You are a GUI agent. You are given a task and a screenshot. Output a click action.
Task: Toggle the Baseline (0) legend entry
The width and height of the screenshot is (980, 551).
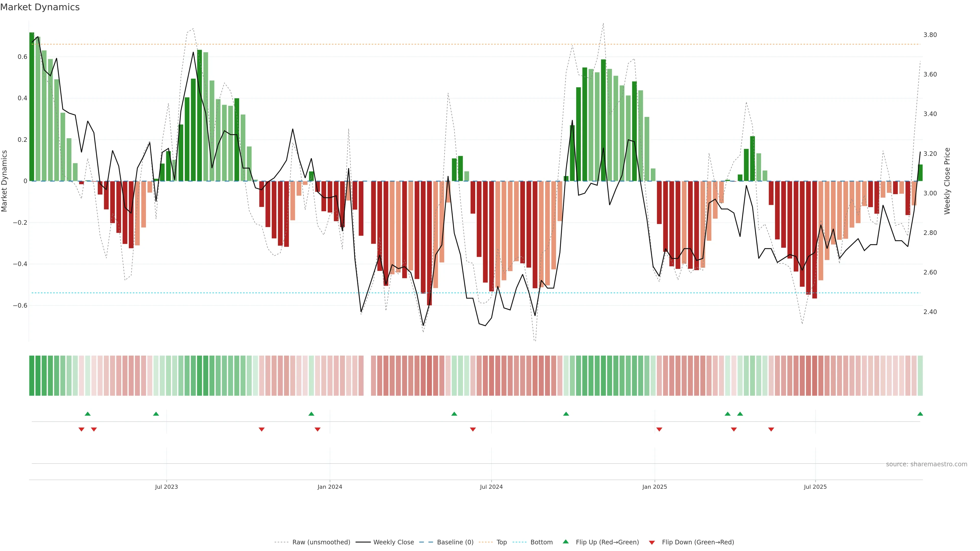point(455,542)
